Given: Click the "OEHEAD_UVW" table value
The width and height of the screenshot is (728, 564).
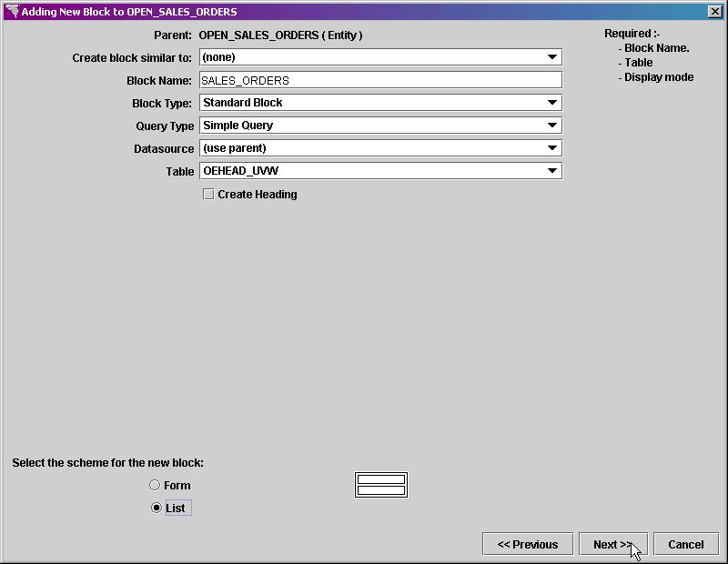Looking at the screenshot, I should point(244,170).
